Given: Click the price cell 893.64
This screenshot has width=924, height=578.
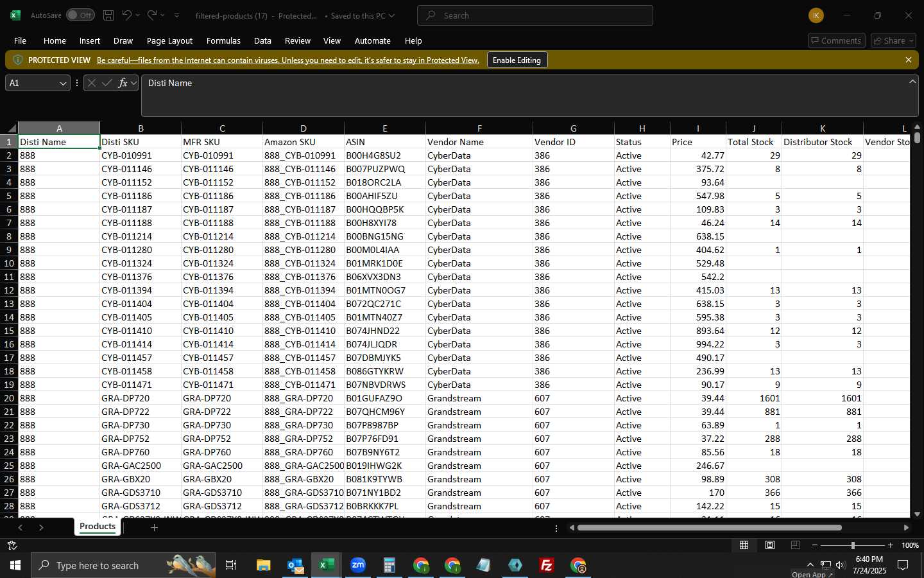Looking at the screenshot, I should click(697, 331).
